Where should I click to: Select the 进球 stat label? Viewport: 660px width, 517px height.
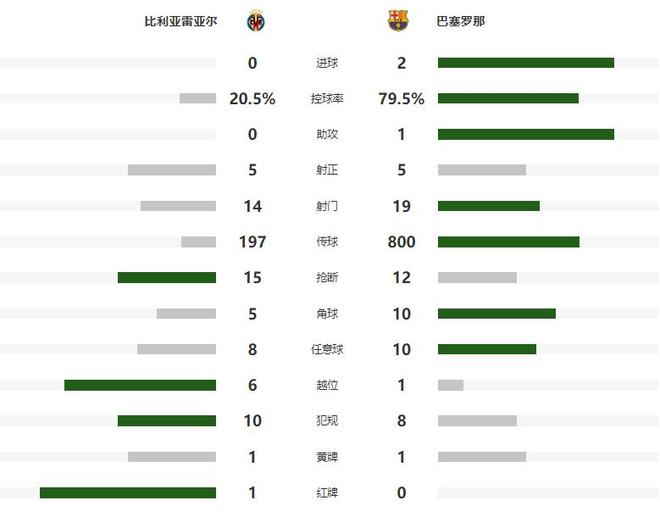pos(326,63)
